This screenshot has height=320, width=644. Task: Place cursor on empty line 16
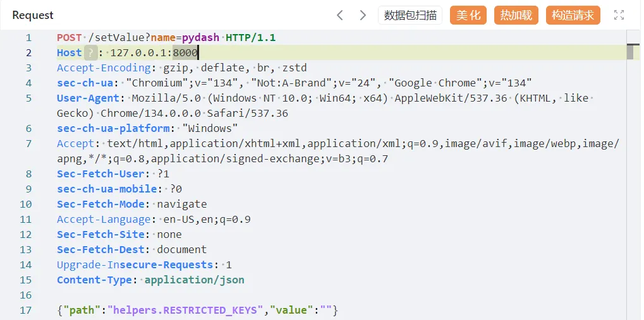pos(190,295)
